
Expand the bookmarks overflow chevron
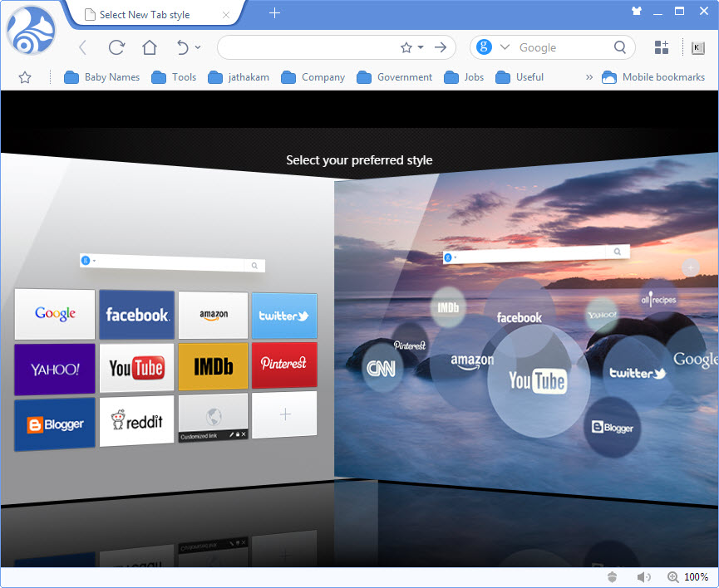point(589,77)
